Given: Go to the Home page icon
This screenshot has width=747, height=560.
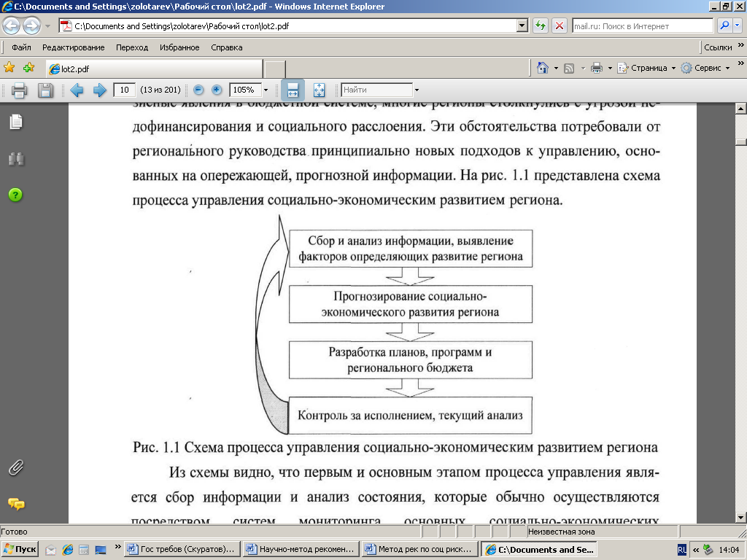Looking at the screenshot, I should click(x=542, y=68).
